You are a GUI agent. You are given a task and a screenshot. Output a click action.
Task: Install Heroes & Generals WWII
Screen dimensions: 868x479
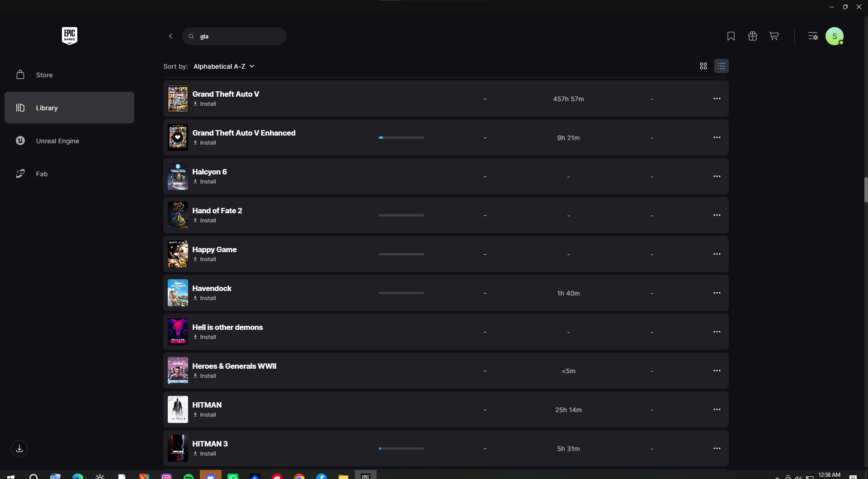[205, 376]
